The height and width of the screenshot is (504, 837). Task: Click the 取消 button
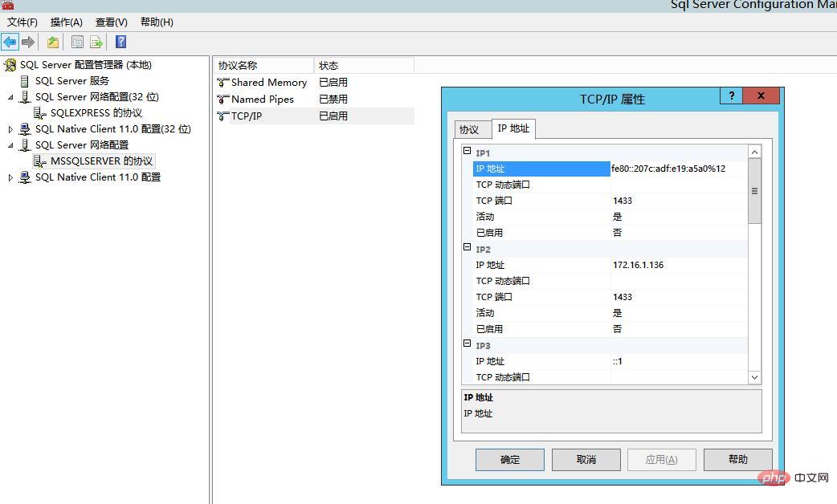[586, 460]
